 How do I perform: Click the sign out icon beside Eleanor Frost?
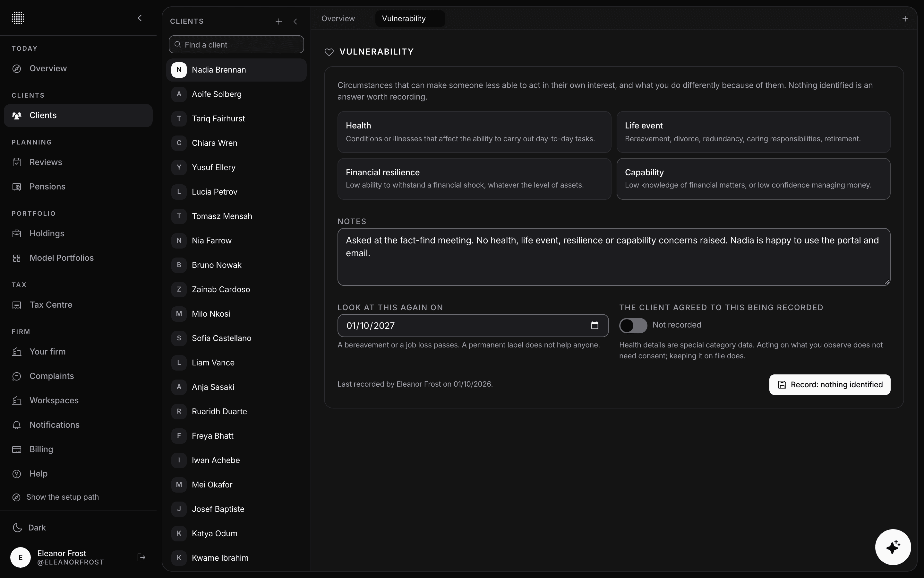point(141,557)
